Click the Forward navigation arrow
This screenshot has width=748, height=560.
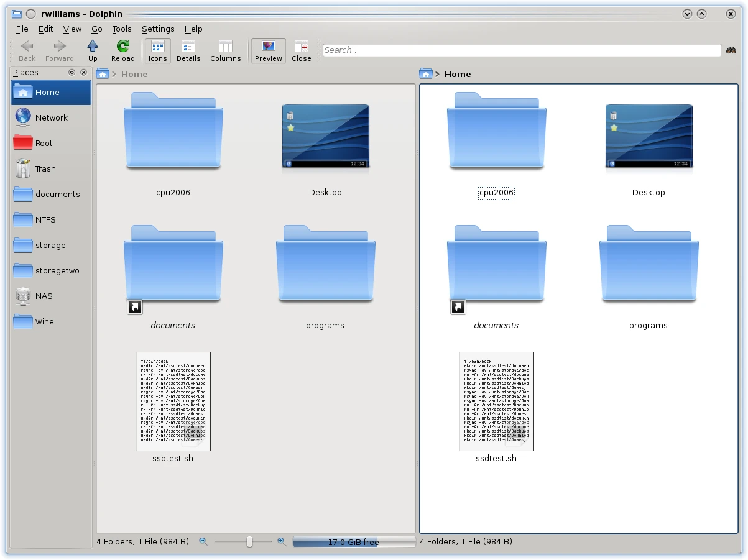point(60,51)
